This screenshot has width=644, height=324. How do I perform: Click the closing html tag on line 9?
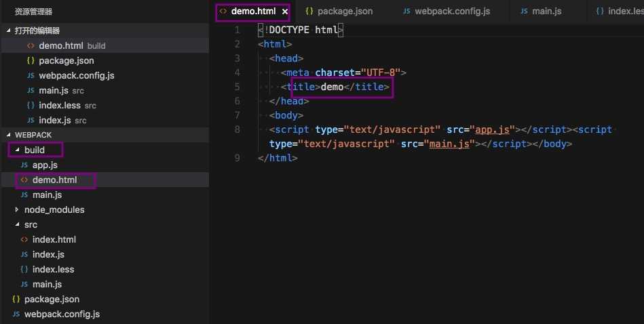pos(278,158)
